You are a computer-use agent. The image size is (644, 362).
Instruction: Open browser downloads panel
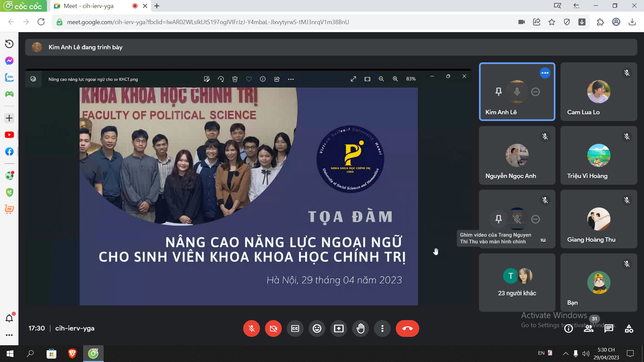coord(632,22)
